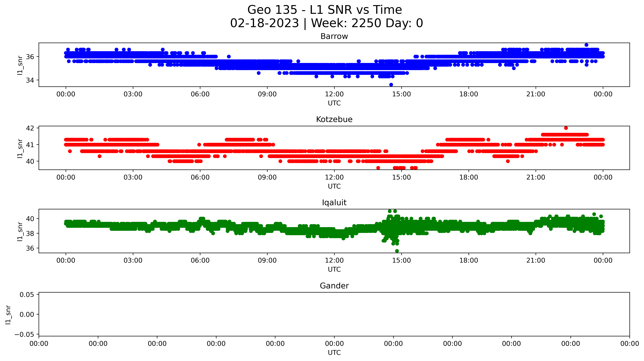Click the '15:00' x-tick on the Kotzebue plot
Image resolution: width=644 pixels, height=361 pixels.
(x=401, y=177)
